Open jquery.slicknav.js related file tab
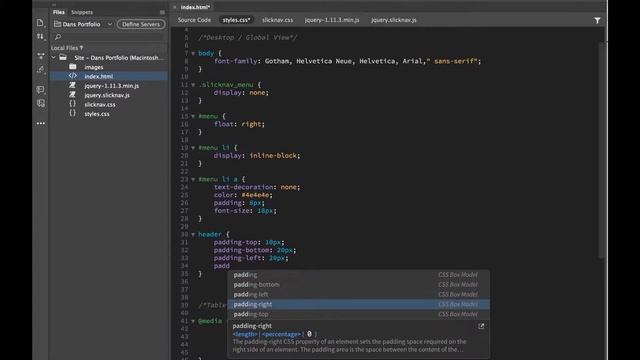This screenshot has width=640, height=360. [394, 20]
